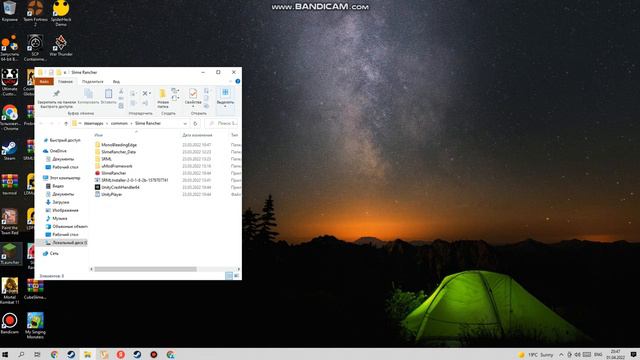Viewport: 640px width, 360px height.
Task: Select the SRML folder
Action: [106, 159]
